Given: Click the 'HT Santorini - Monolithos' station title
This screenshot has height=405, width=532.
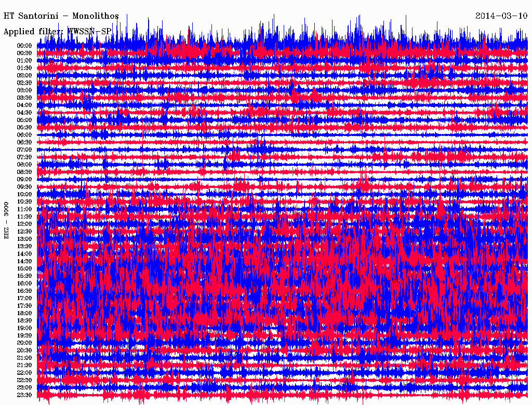Looking at the screenshot, I should 61,16.
